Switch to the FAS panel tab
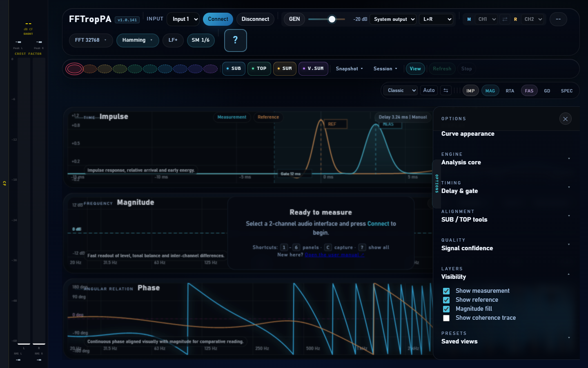The image size is (588, 368). [x=529, y=91]
